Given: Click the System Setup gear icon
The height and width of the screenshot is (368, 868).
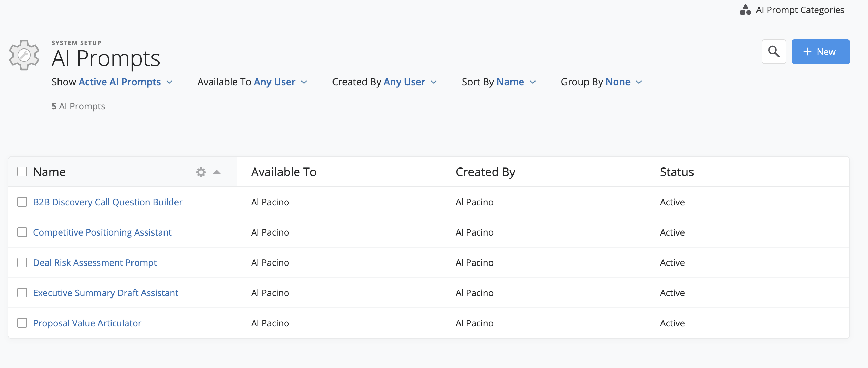Looking at the screenshot, I should 24,55.
